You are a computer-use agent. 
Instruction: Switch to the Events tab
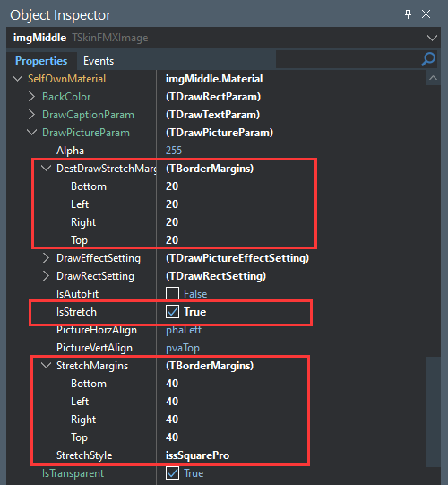pyautogui.click(x=99, y=61)
